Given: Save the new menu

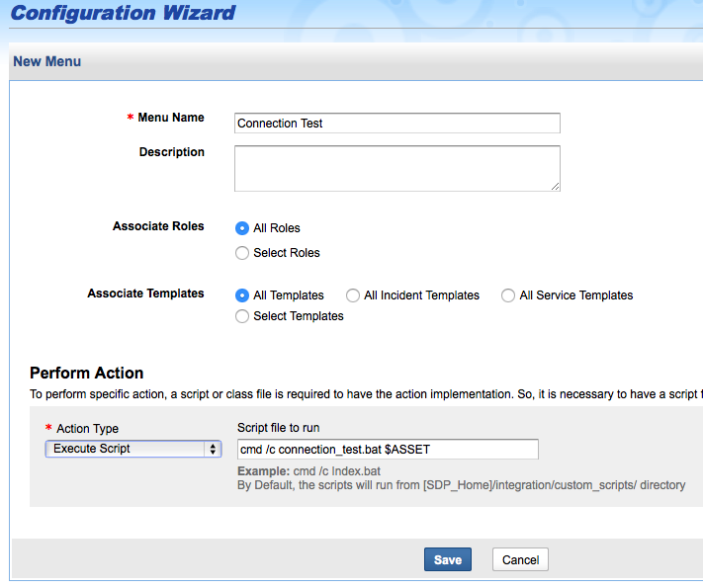Looking at the screenshot, I should (x=448, y=559).
